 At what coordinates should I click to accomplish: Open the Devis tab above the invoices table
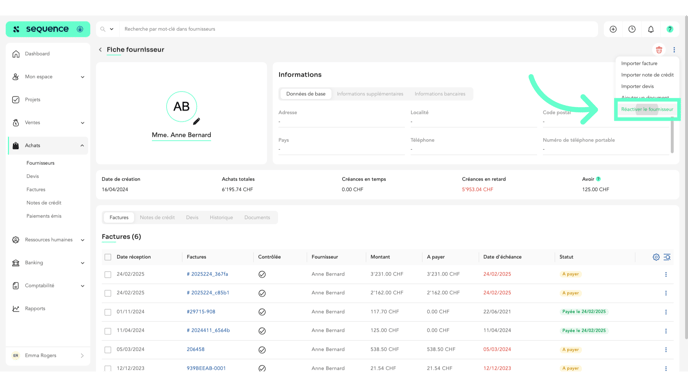click(192, 218)
